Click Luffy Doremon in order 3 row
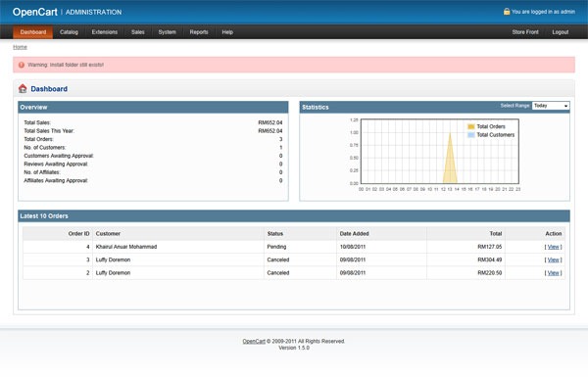Screen dimensions: 588x377 coord(113,260)
